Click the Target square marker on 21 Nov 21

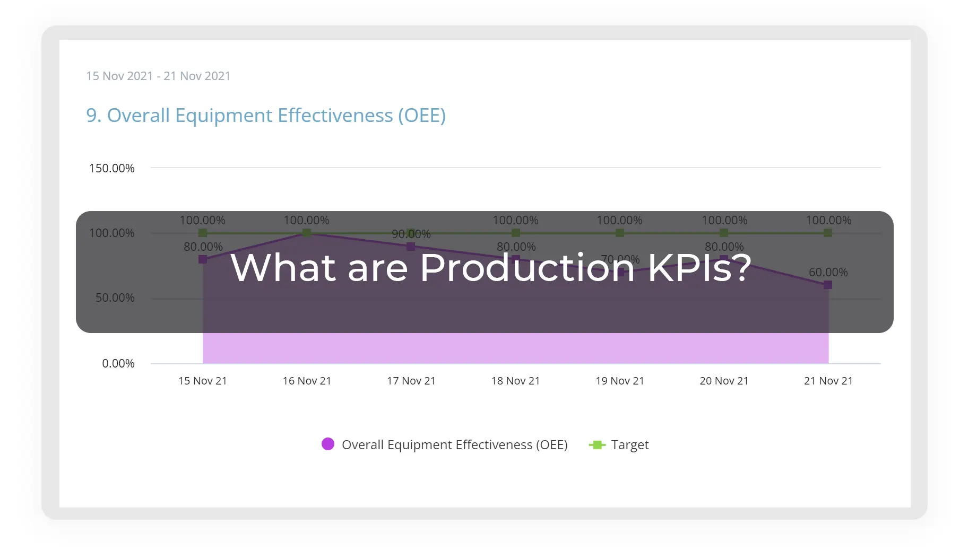(x=828, y=232)
